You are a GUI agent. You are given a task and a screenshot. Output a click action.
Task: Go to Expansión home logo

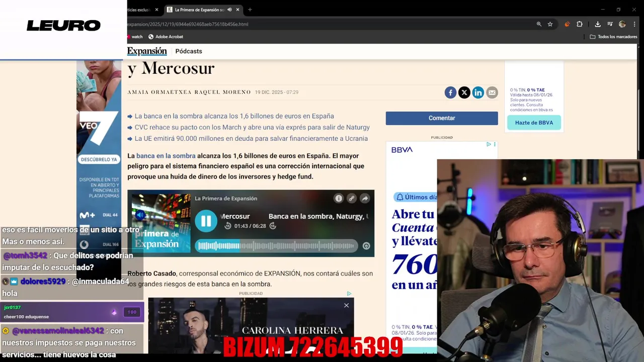147,51
